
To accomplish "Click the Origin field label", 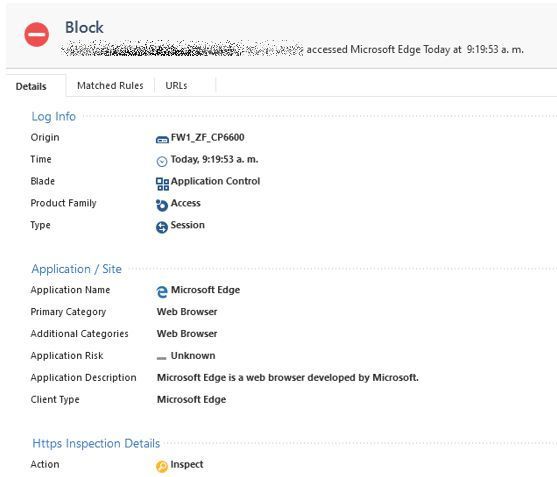I will [45, 137].
